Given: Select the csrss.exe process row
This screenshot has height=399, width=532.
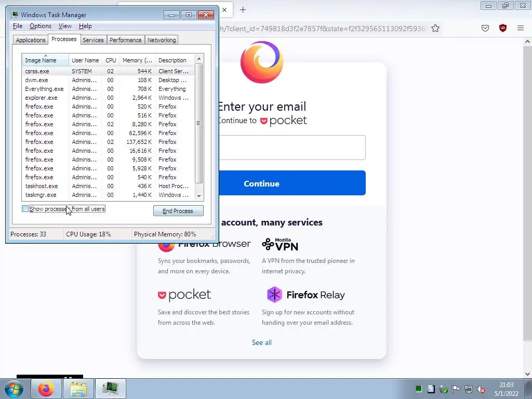Looking at the screenshot, I should (x=109, y=71).
